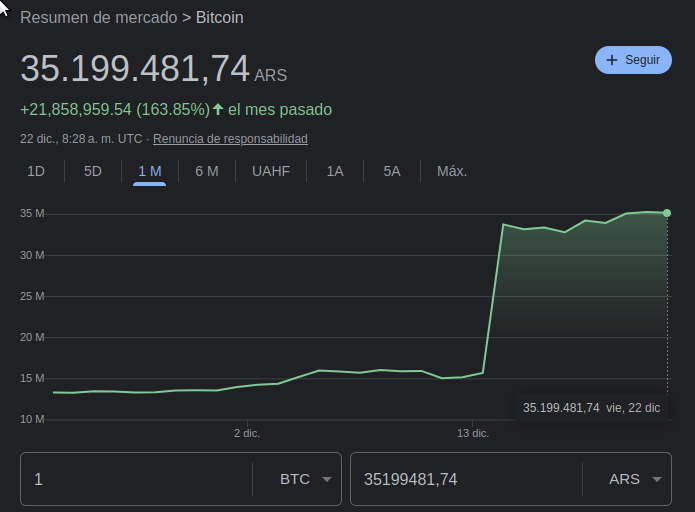
Task: Click the Seguir follow button
Action: pos(633,60)
